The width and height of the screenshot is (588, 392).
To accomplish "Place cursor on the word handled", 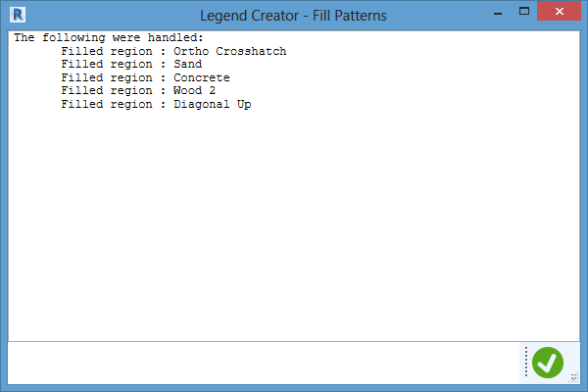I will (174, 38).
